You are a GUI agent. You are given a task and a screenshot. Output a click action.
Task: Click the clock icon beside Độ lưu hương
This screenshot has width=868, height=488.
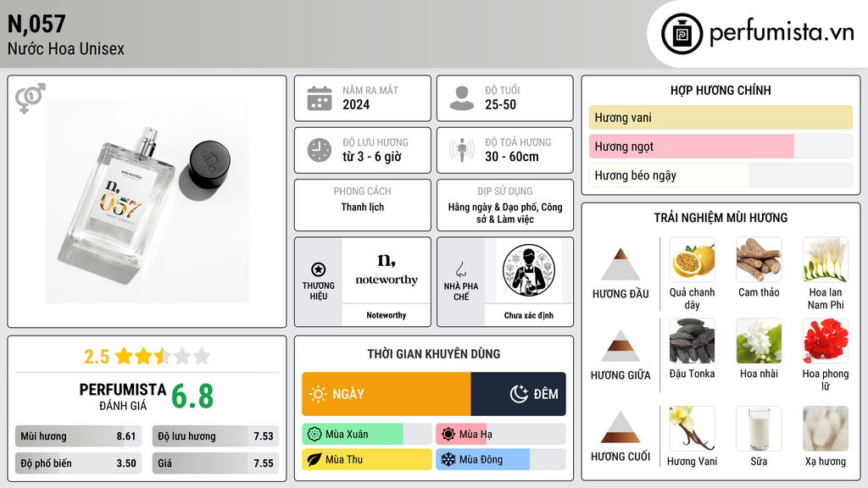point(320,150)
